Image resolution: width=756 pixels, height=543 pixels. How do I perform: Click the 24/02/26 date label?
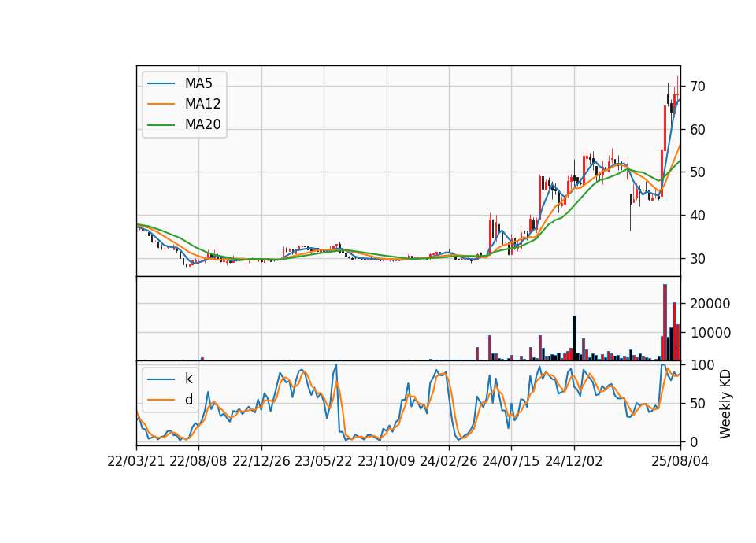tap(449, 461)
